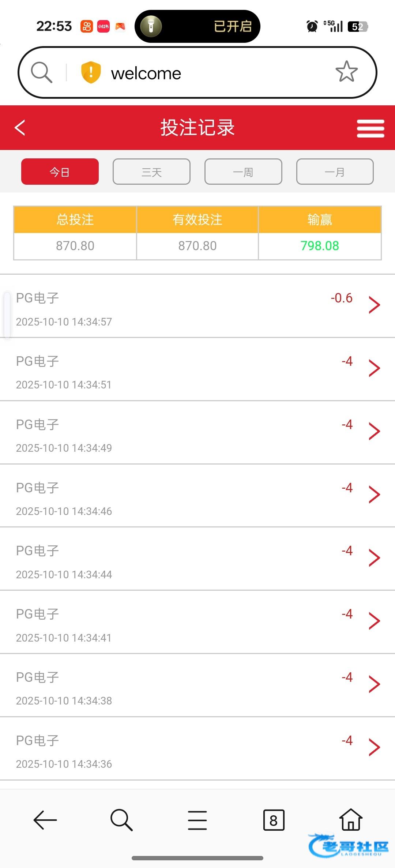Go back using browser bottom arrow
This screenshot has width=395, height=868.
point(45,820)
